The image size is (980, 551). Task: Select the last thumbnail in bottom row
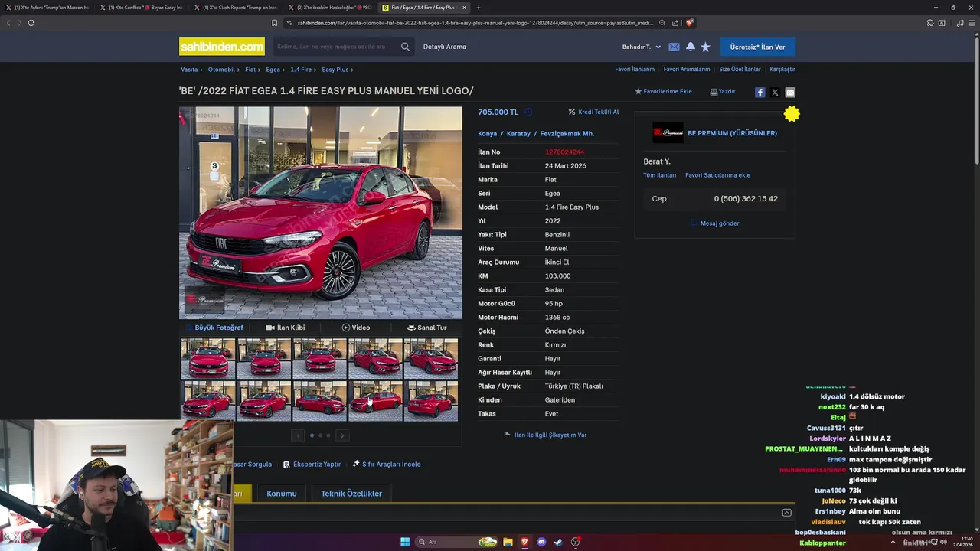(x=431, y=401)
